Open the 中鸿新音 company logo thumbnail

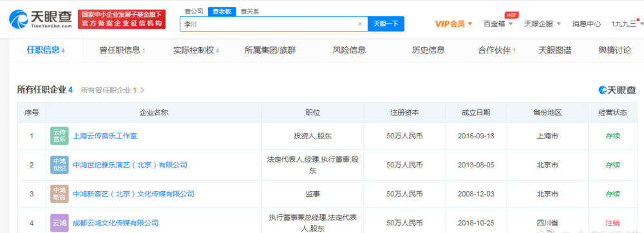(59, 194)
